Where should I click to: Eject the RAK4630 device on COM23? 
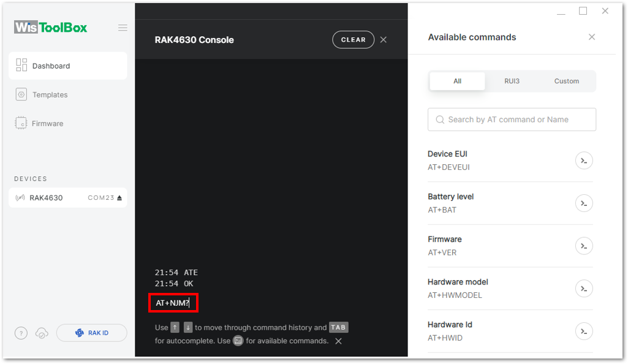[x=119, y=197]
